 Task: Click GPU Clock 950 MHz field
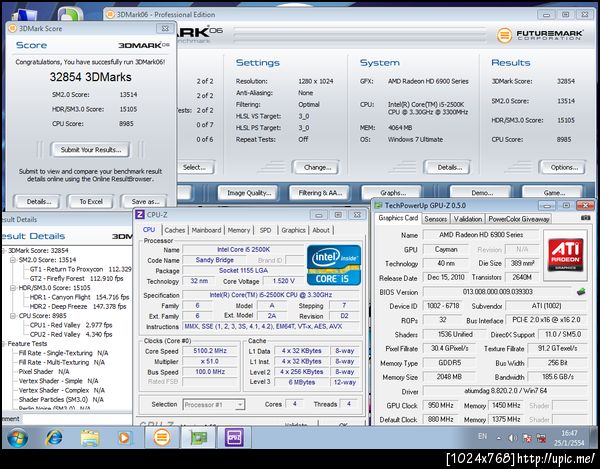point(440,405)
